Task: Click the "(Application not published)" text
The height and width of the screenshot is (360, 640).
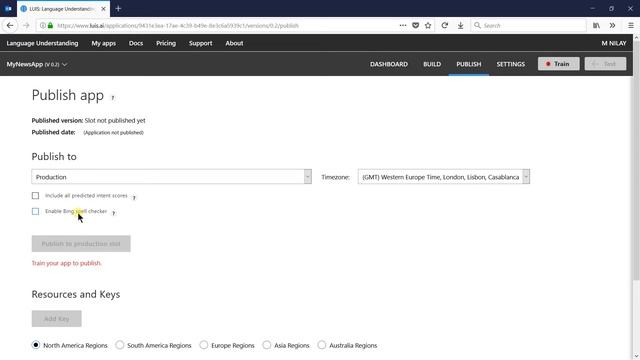Action: [113, 133]
